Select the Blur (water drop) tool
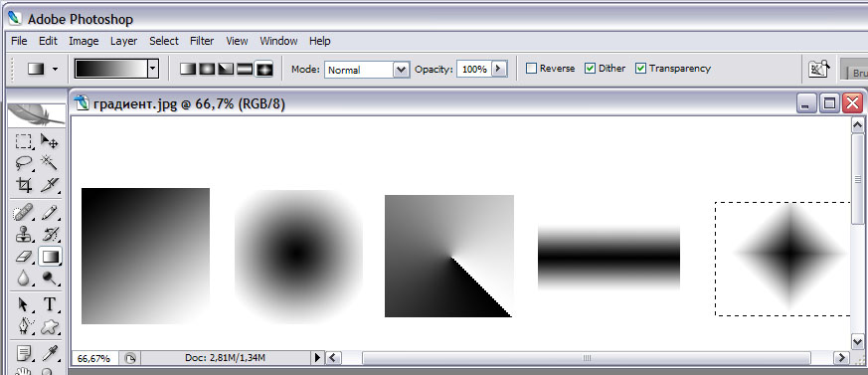868x375 pixels. click(23, 278)
